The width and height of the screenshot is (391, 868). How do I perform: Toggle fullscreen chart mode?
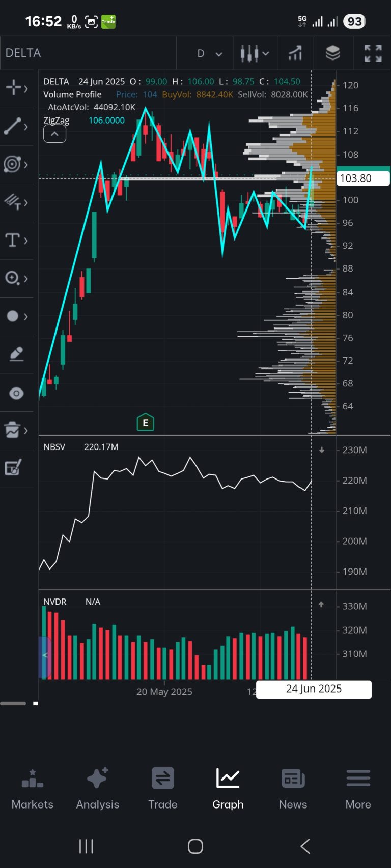coord(373,53)
